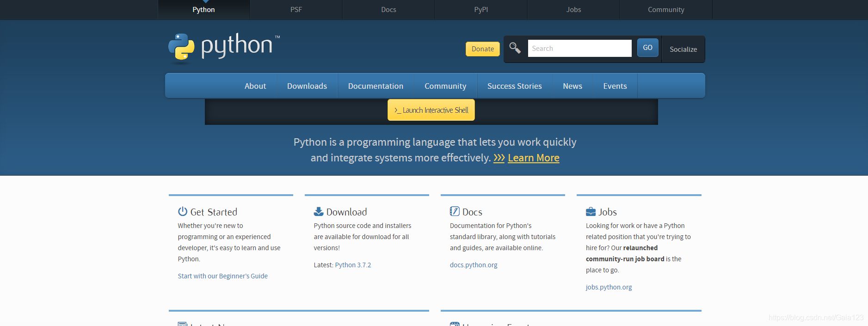Click the Jobs section heading text

point(608,212)
